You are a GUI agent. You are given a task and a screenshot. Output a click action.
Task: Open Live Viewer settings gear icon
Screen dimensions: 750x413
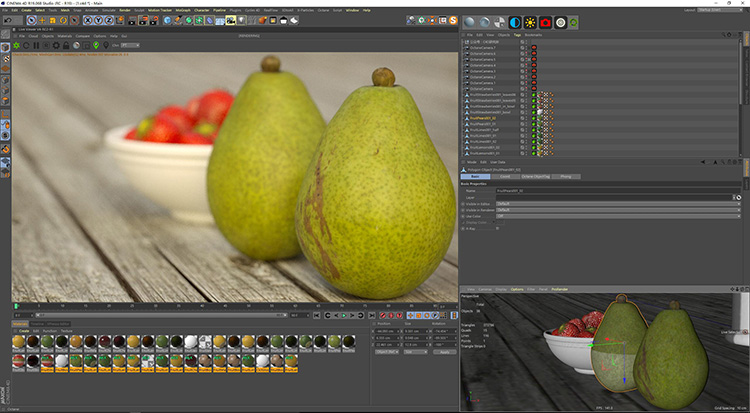pos(56,45)
